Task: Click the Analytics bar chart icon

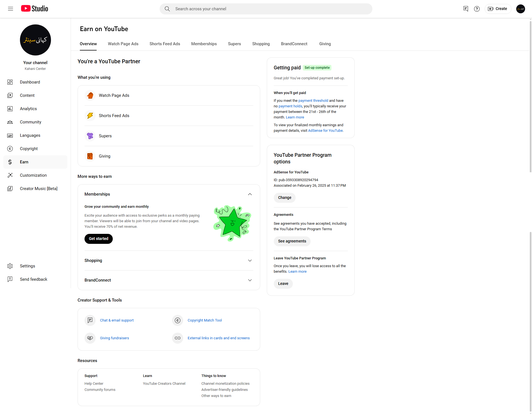Action: pyautogui.click(x=10, y=109)
